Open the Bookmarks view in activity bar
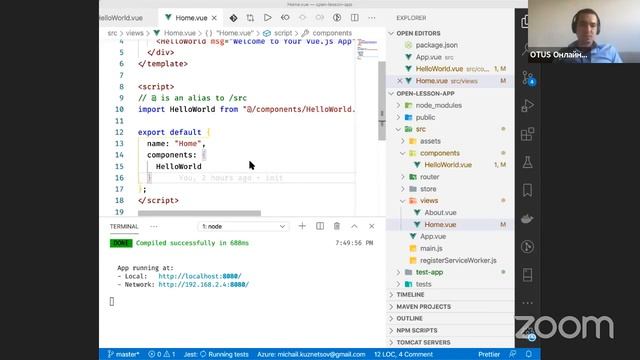Image resolution: width=640 pixels, height=360 pixels. 527,190
